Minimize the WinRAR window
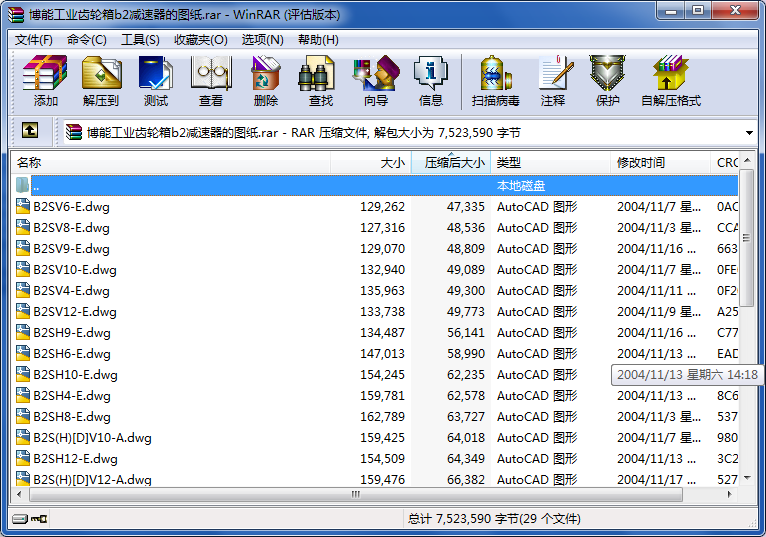 coord(670,11)
